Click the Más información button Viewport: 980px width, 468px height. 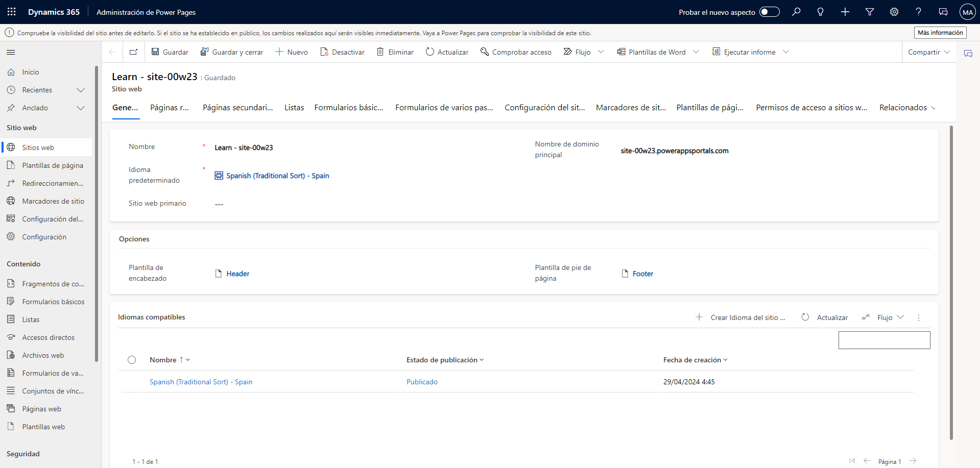pos(940,33)
